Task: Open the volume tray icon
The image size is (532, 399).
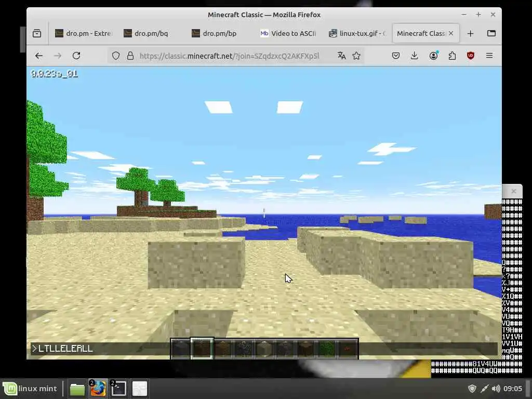Action: [x=496, y=389]
